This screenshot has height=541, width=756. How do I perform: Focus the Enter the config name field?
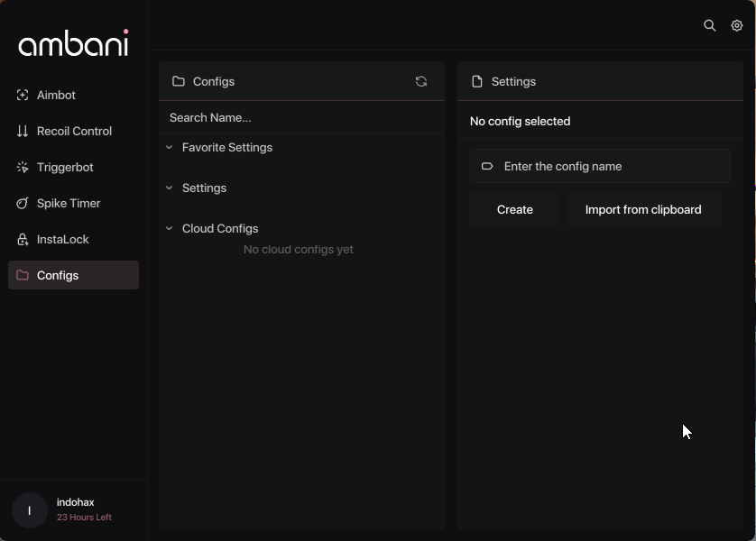point(600,166)
